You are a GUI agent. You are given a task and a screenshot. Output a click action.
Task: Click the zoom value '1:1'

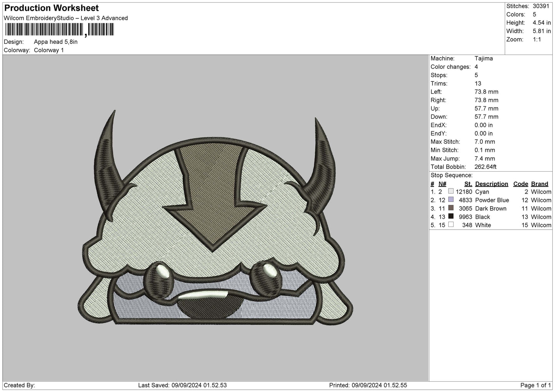click(x=537, y=40)
